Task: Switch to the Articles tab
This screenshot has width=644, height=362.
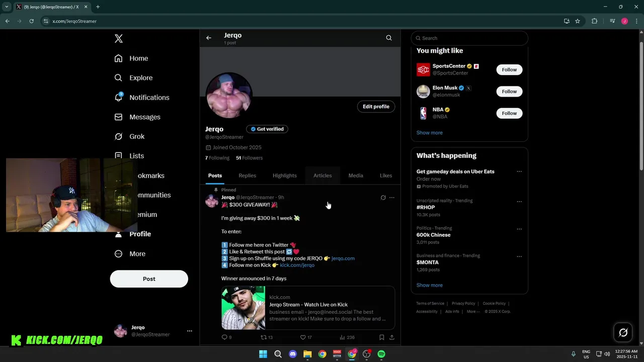Action: point(323,175)
